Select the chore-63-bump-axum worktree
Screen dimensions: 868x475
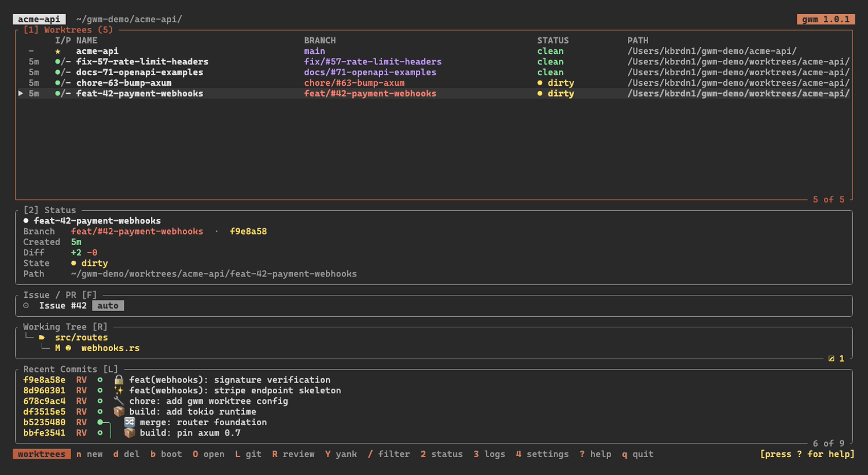pyautogui.click(x=124, y=83)
